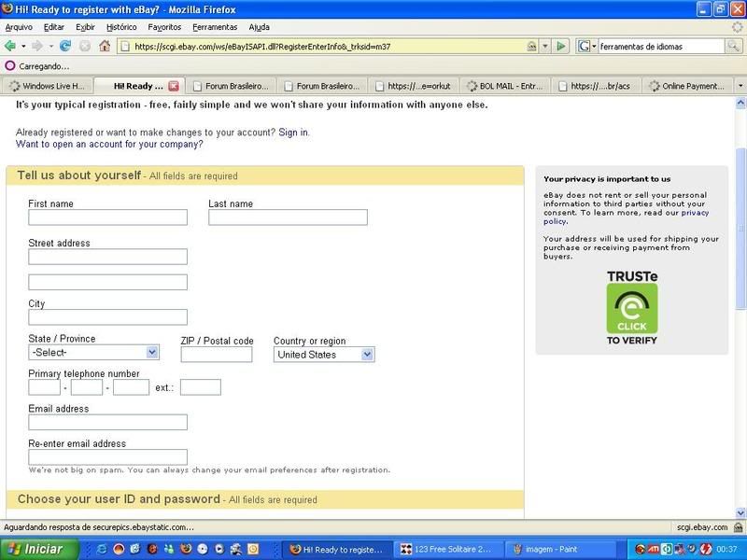Click the Google search box 'ferramentas de idiomas'
Viewport: 747px width, 560px height.
point(661,46)
